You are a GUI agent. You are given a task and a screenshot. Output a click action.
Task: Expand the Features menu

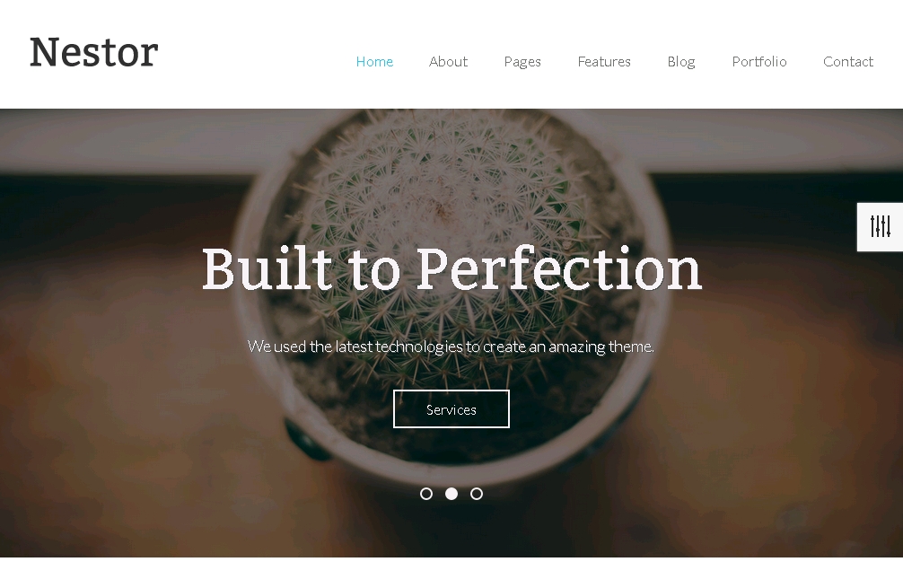click(604, 62)
